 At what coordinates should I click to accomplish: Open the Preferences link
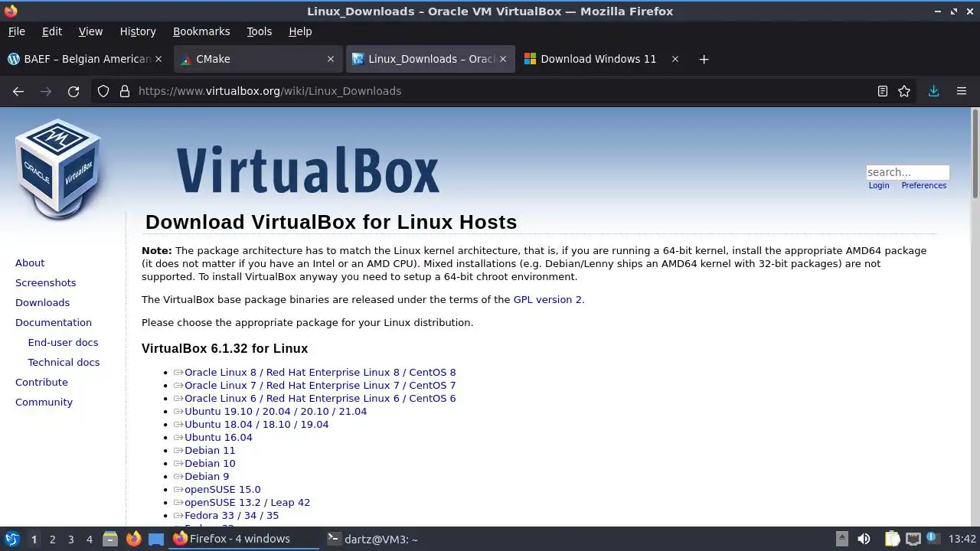coord(923,185)
